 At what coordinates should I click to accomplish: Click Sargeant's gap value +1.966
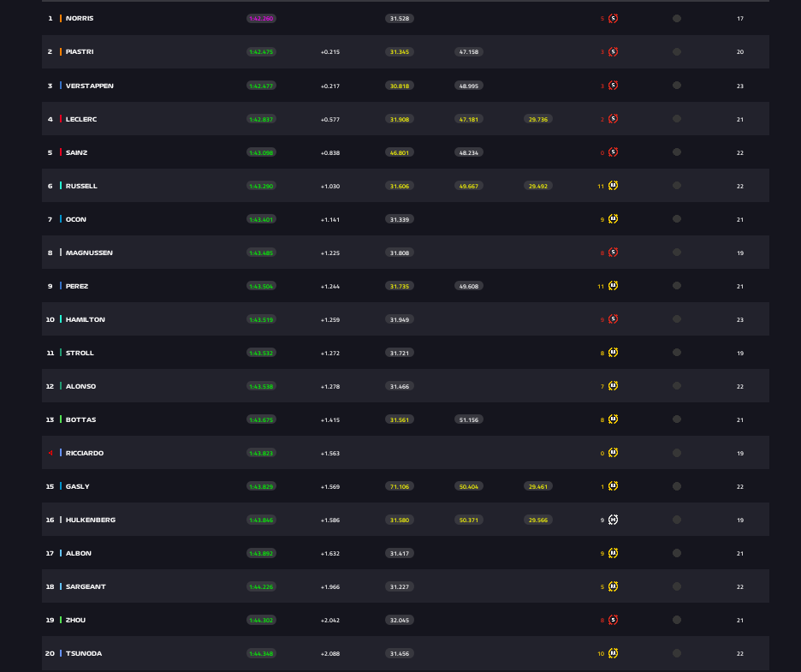(330, 586)
